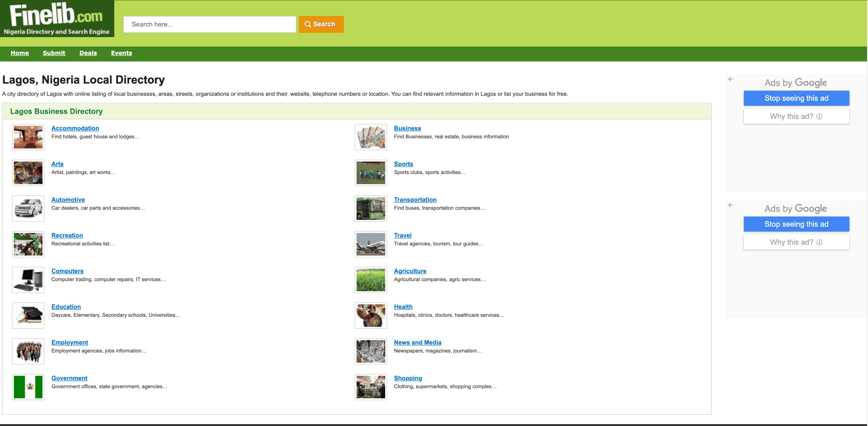Click the Transportation green bus image
This screenshot has width=868, height=426.
pos(371,209)
